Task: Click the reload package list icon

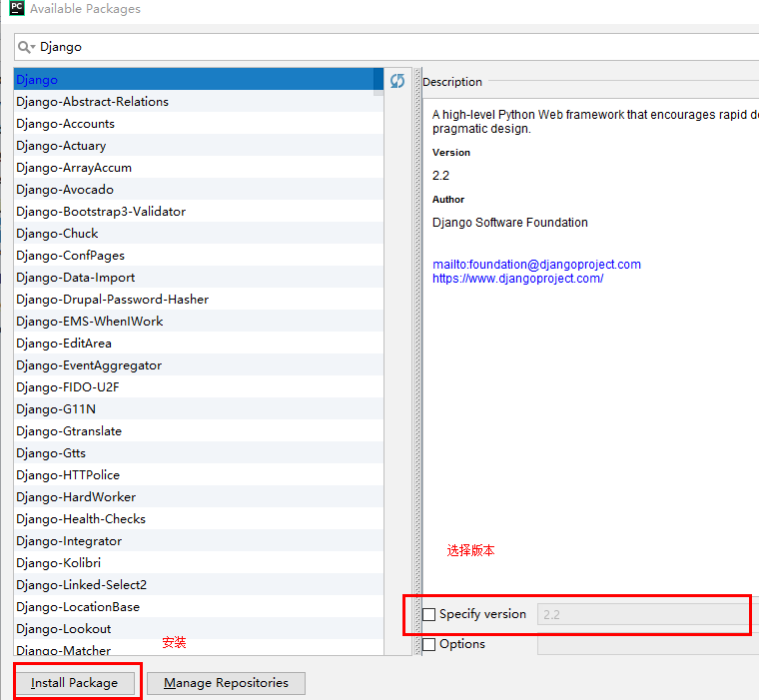Action: pos(397,81)
